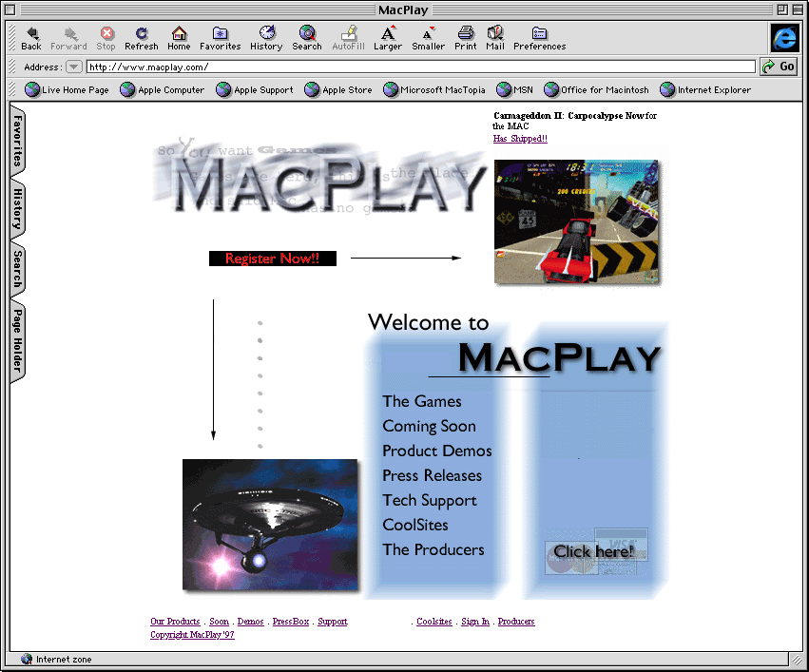Screen dimensions: 809x672
Task: Click the PressBox footer link
Action: coord(291,622)
